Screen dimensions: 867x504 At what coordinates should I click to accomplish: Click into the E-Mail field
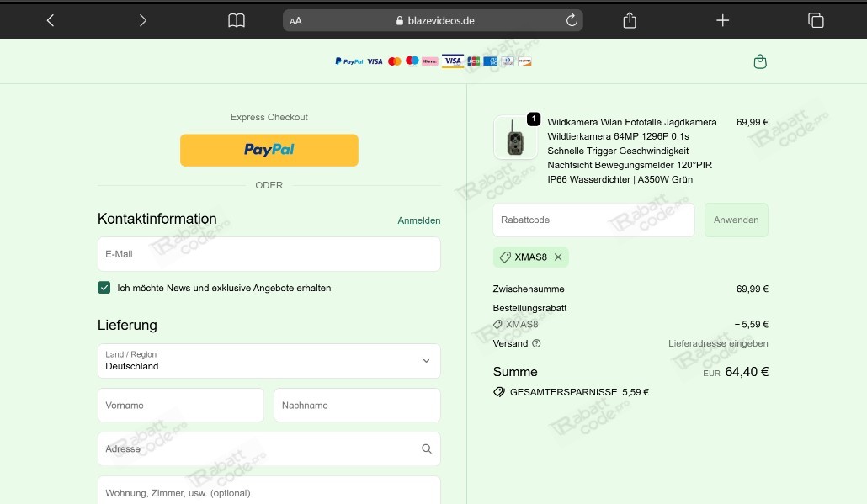pyautogui.click(x=269, y=254)
